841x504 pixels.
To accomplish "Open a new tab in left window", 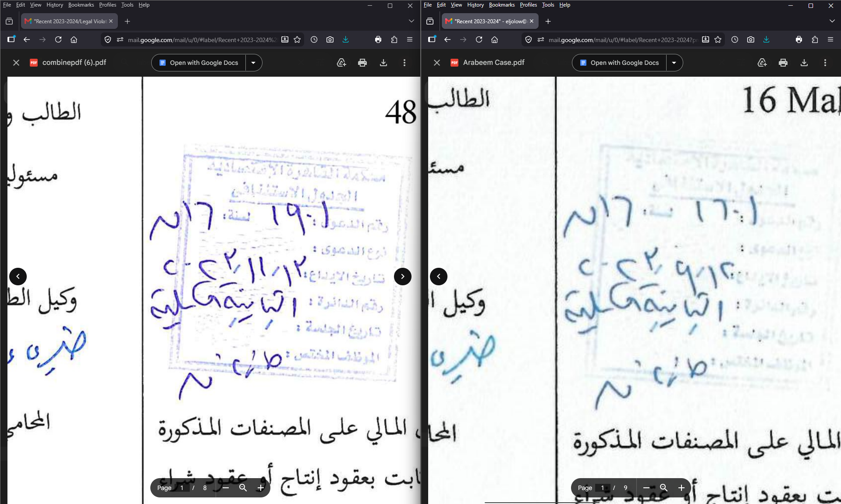I will pos(127,21).
